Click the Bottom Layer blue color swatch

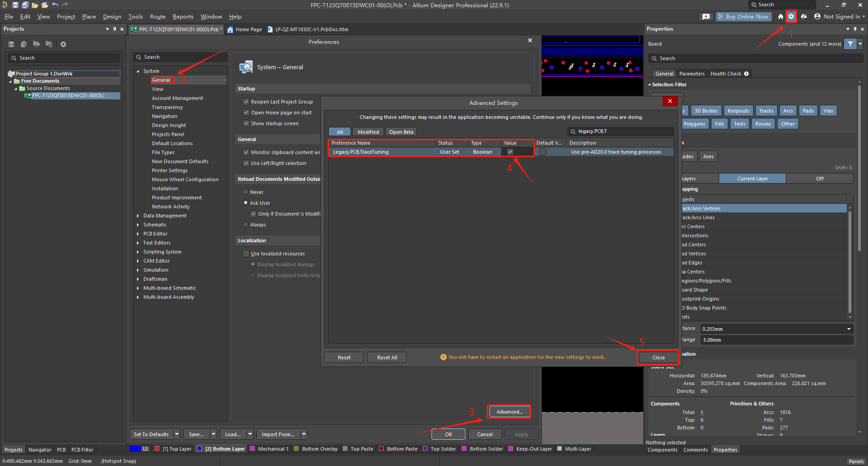click(199, 449)
